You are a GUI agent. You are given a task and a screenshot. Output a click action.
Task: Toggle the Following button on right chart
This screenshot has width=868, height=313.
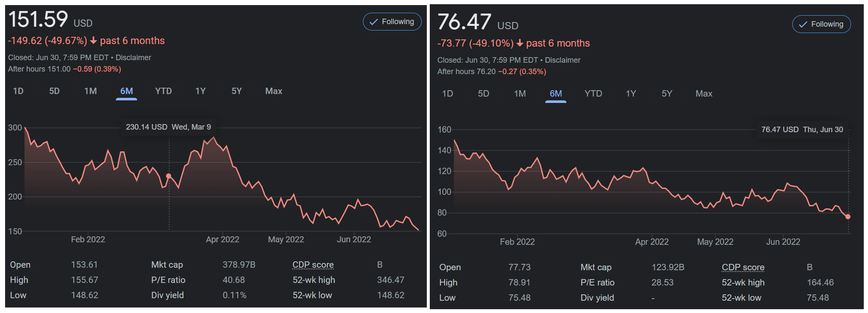tap(821, 24)
